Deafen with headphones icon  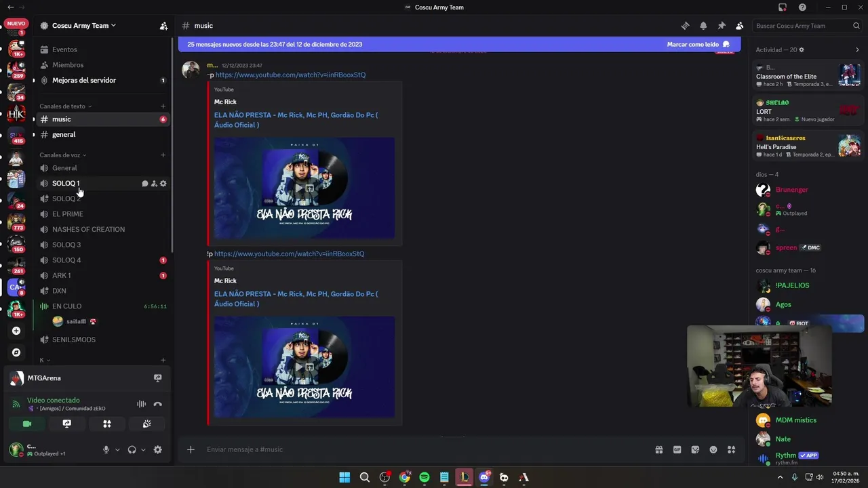tap(132, 449)
